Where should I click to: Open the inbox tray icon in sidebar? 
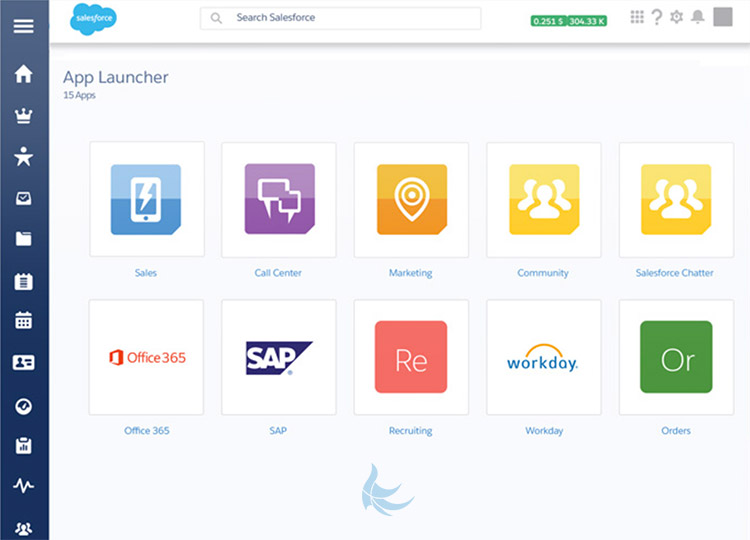(x=23, y=198)
